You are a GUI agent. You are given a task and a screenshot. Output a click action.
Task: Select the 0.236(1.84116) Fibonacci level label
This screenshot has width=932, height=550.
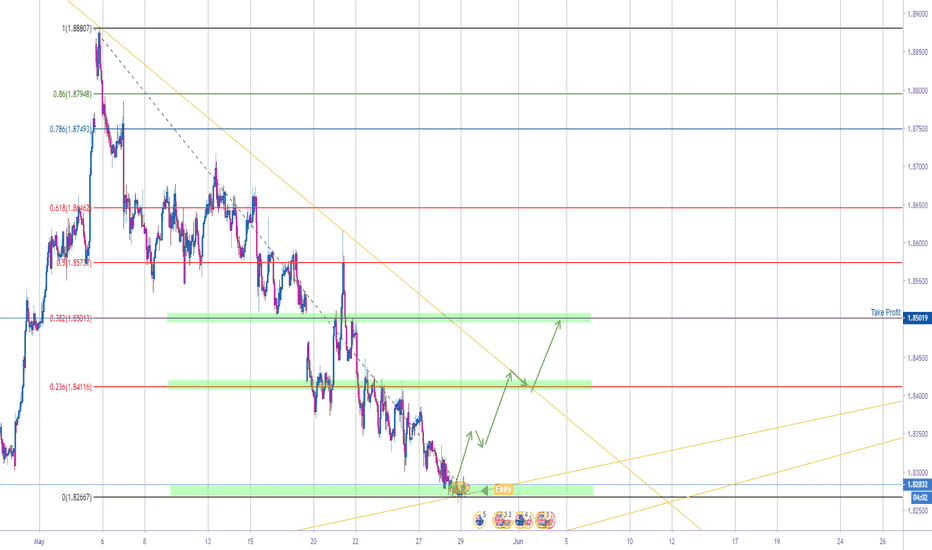pos(71,387)
